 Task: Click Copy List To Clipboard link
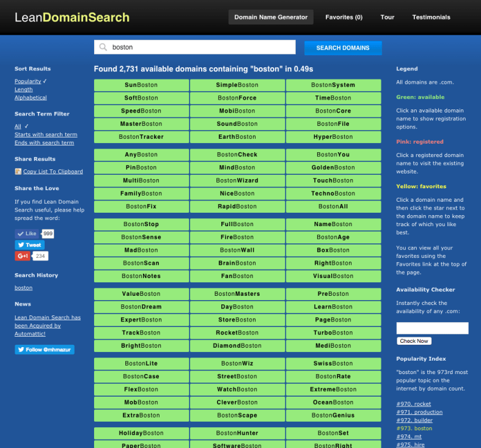click(53, 171)
